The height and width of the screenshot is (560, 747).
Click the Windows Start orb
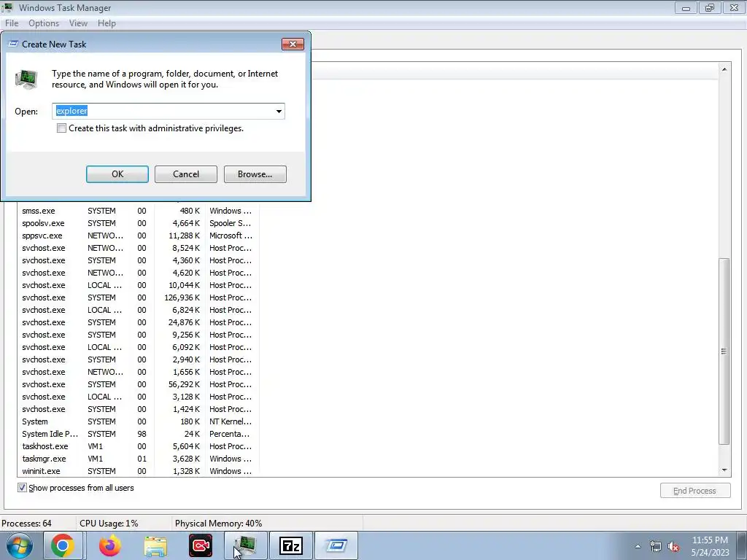click(20, 545)
